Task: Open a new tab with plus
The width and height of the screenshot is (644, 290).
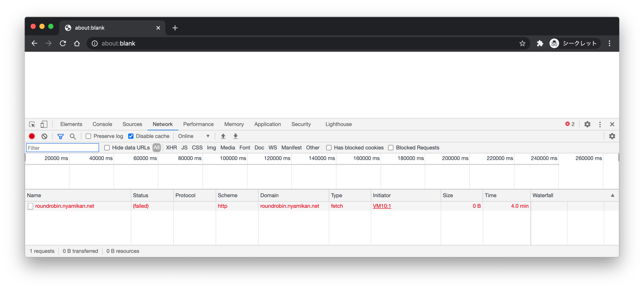Action: click(x=175, y=28)
